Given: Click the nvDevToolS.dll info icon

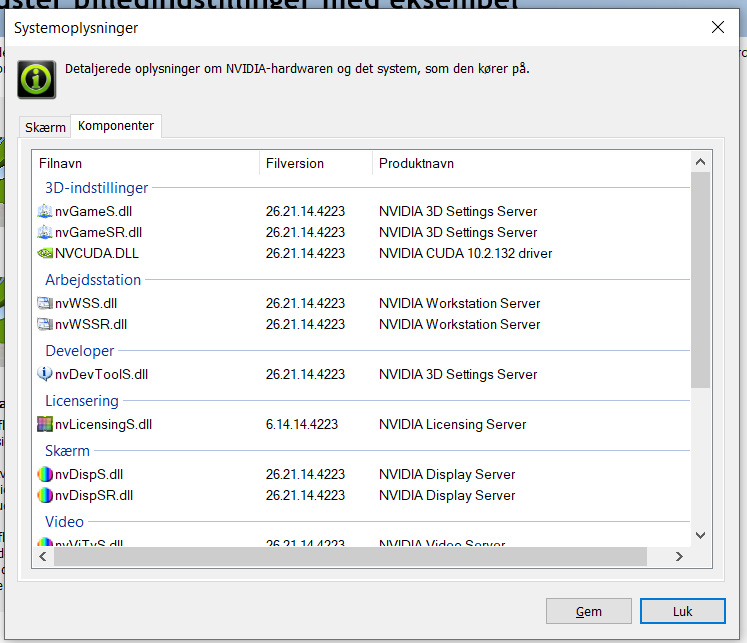Looking at the screenshot, I should tap(45, 374).
